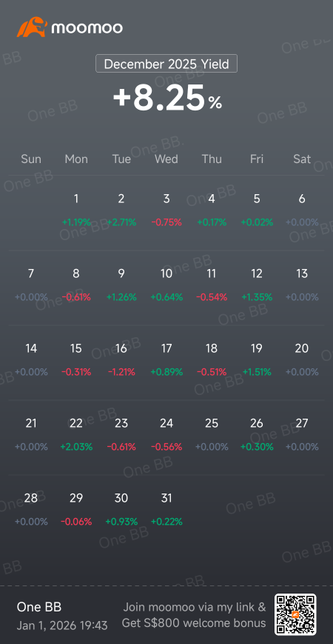Click the +8.25% monthly yield figure

point(167,98)
